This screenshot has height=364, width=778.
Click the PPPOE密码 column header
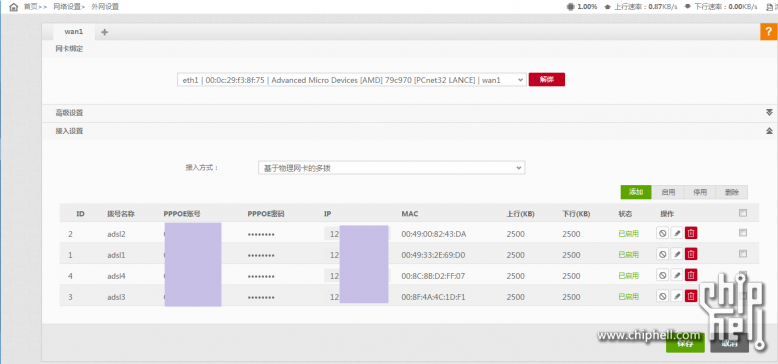pyautogui.click(x=266, y=214)
